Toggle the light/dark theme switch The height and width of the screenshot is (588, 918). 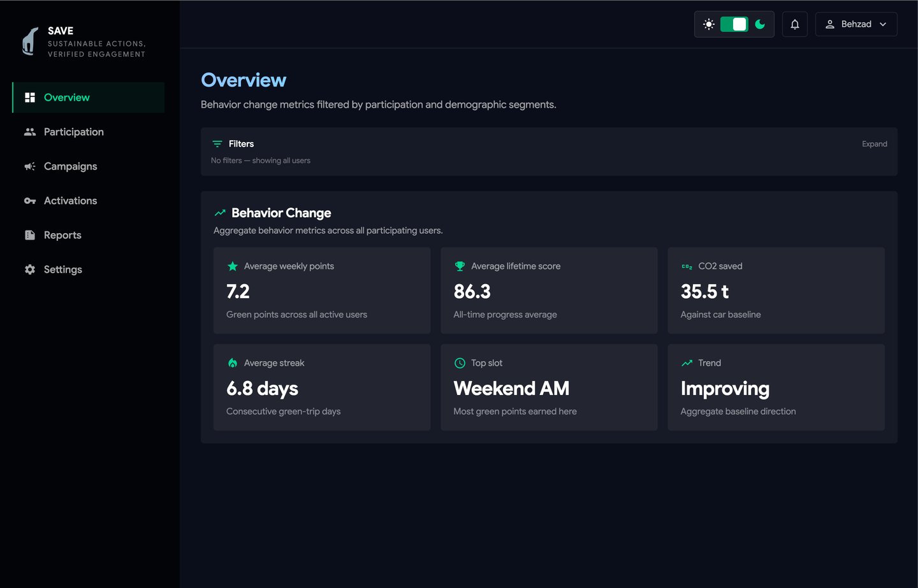tap(734, 24)
